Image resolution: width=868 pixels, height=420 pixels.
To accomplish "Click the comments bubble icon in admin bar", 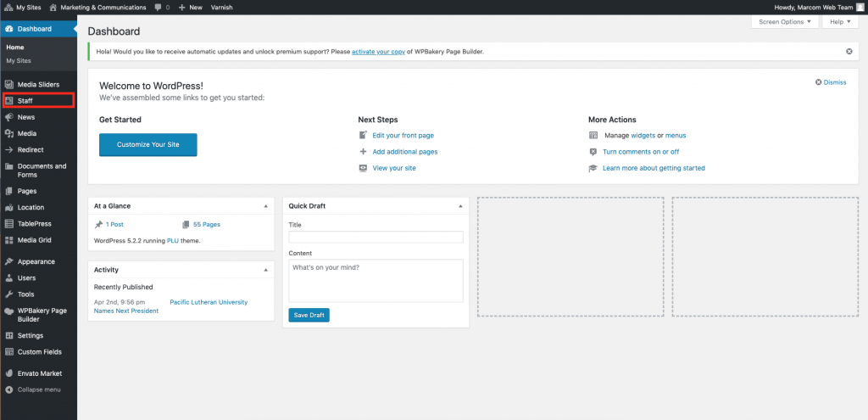I will click(158, 7).
